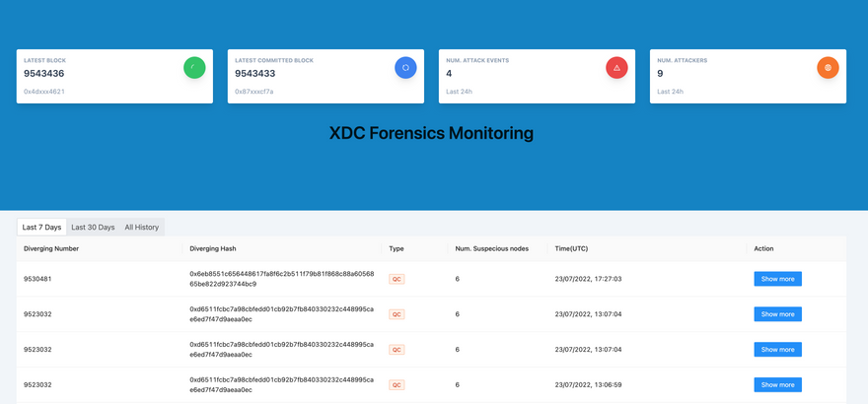Click the blue Latest Committed Block icon
The height and width of the screenshot is (404, 868).
405,68
